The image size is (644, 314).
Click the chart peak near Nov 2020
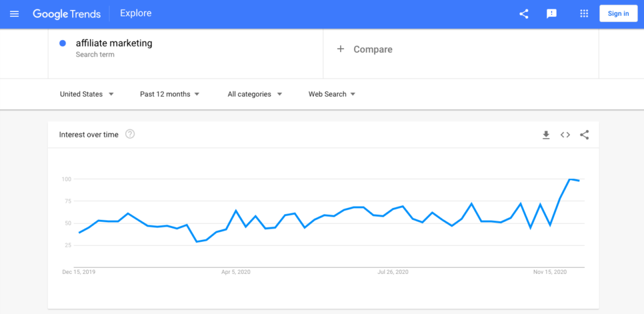pos(570,180)
